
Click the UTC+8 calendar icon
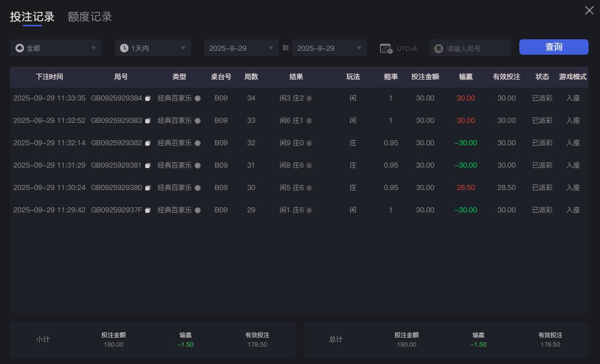point(385,47)
